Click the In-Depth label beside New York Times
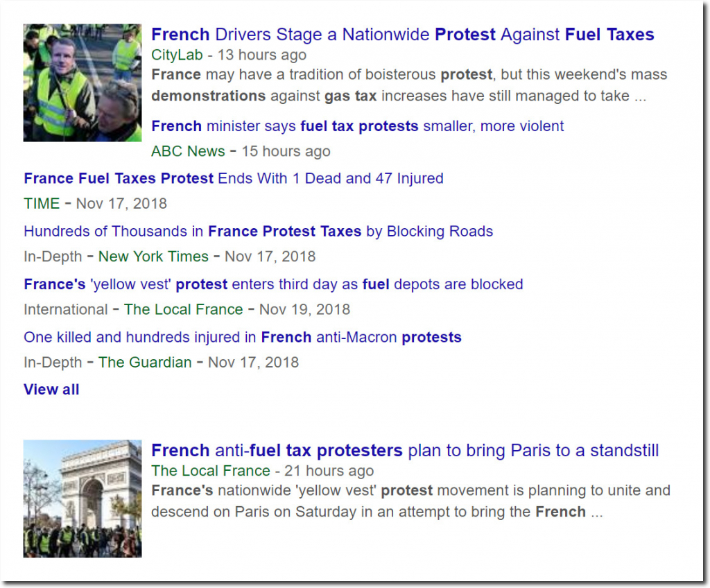This screenshot has height=588, width=710. (52, 257)
